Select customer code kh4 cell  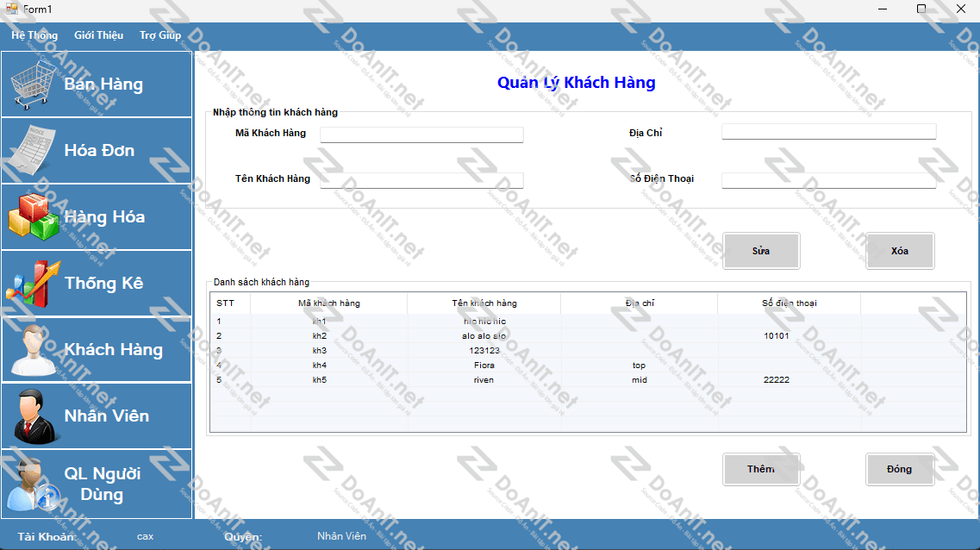point(320,365)
